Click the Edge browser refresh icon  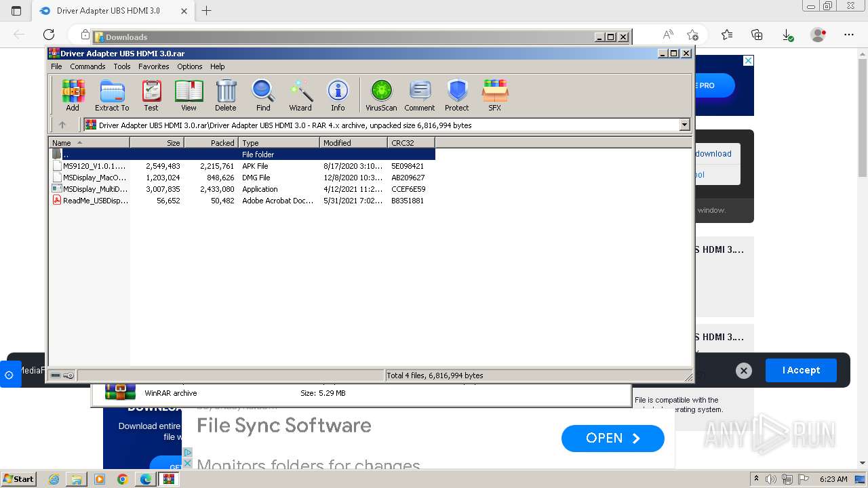(x=49, y=35)
